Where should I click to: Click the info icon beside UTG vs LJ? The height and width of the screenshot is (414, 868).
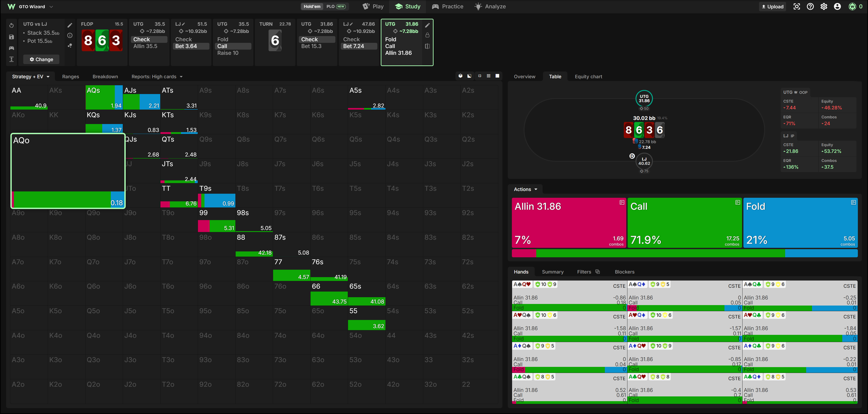point(70,35)
